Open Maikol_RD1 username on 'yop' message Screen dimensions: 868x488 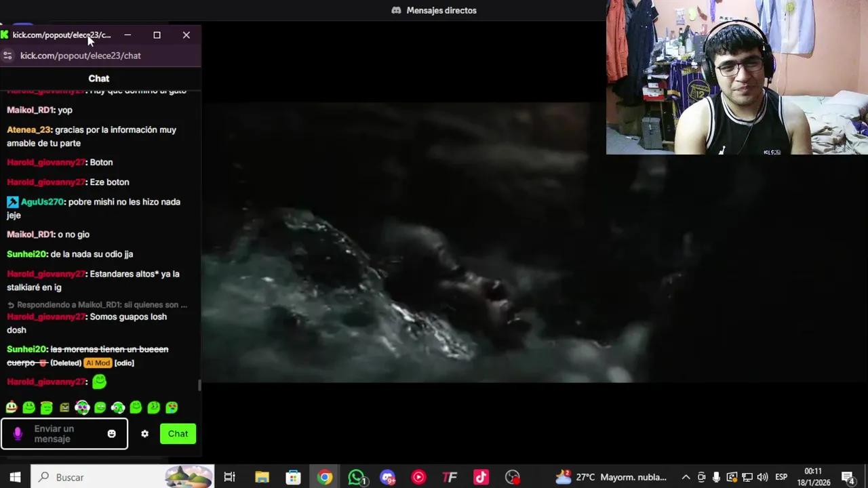click(x=30, y=110)
